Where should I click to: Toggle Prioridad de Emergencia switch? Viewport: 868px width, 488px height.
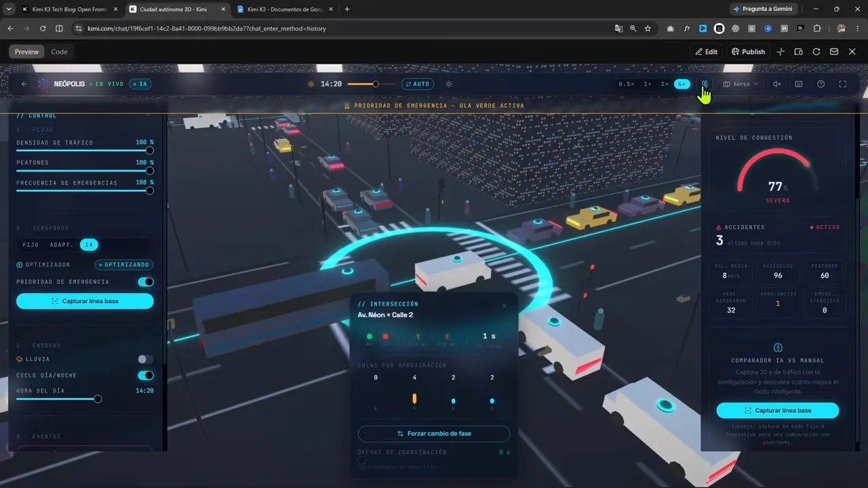(x=145, y=281)
